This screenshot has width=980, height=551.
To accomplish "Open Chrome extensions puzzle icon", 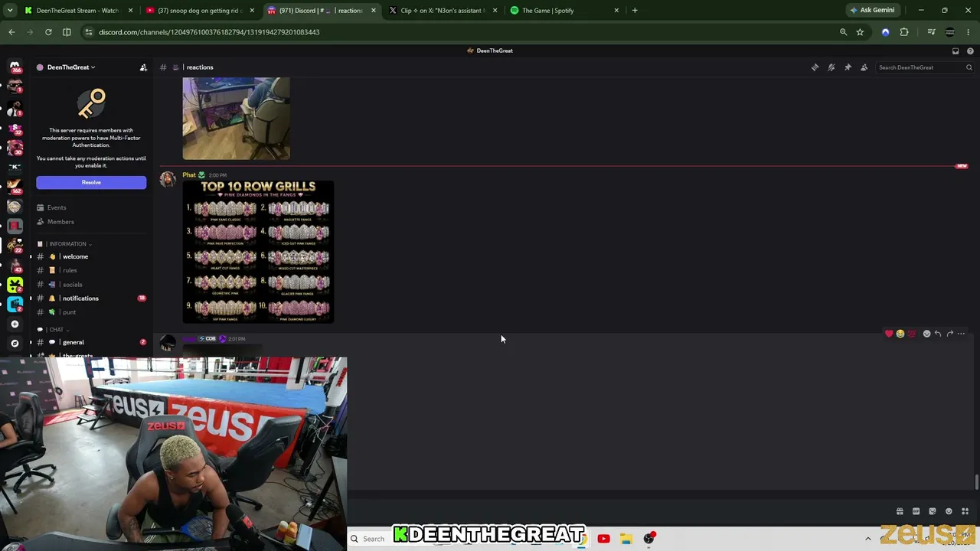I will [x=904, y=32].
